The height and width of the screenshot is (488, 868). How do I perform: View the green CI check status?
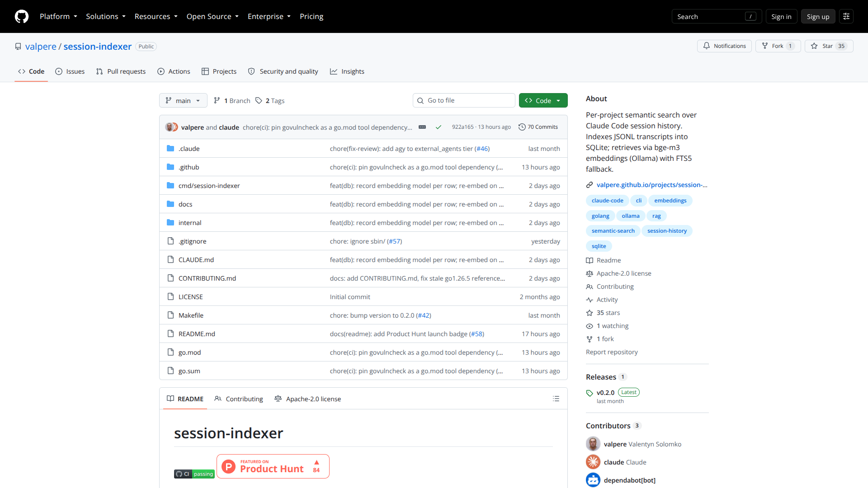[x=439, y=127]
